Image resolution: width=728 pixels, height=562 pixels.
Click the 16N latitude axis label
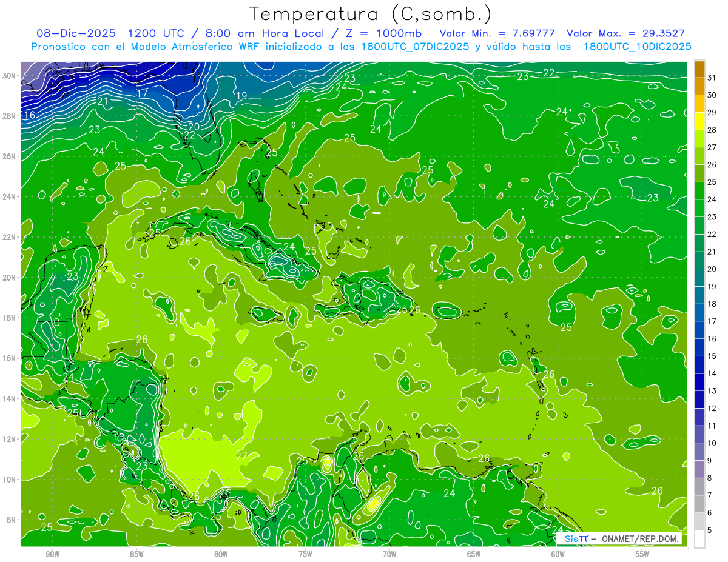coord(10,358)
